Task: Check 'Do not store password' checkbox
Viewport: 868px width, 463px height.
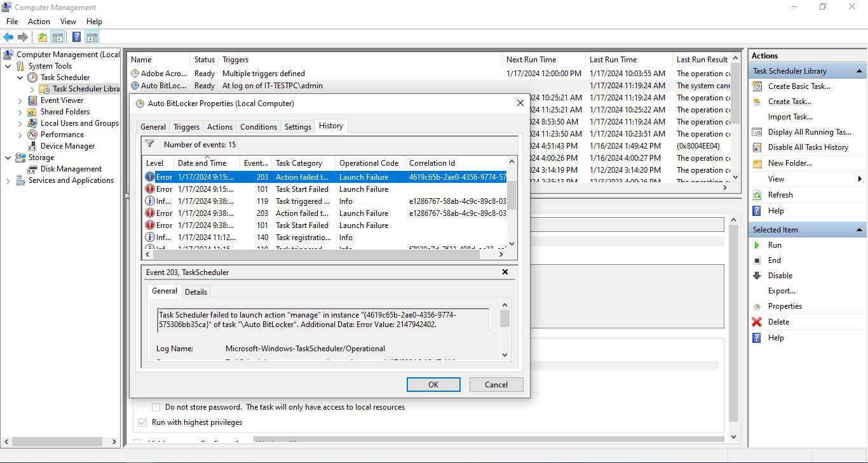Action: (156, 407)
